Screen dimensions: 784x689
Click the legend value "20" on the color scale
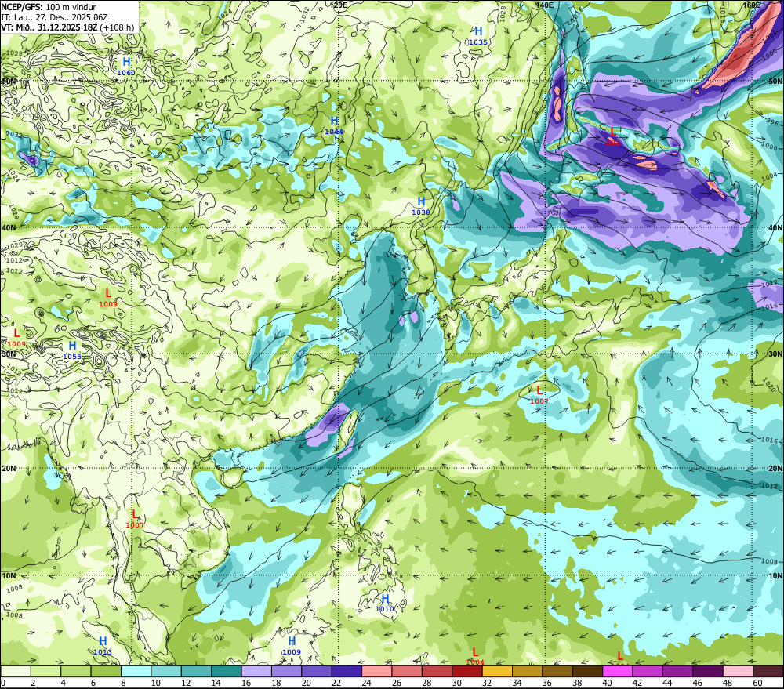coord(306,683)
